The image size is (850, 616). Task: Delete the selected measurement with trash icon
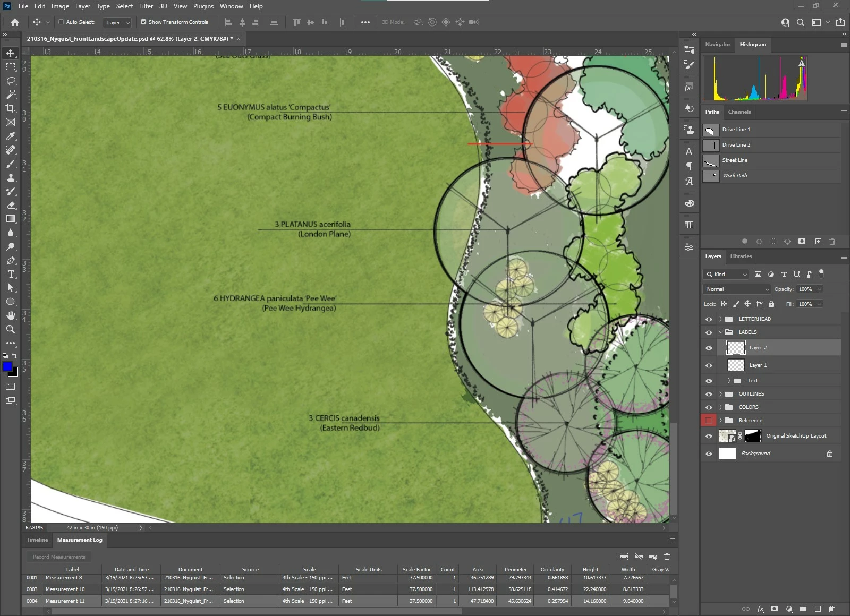(667, 557)
